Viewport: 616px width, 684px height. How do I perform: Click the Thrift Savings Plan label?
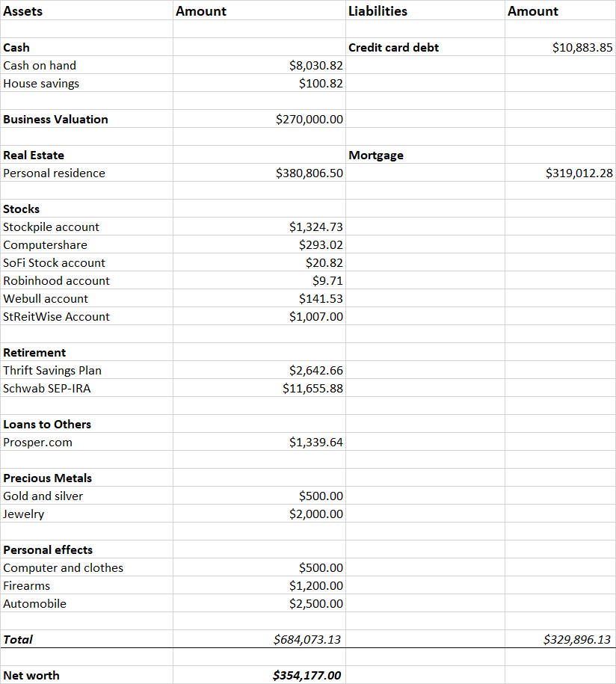52,370
